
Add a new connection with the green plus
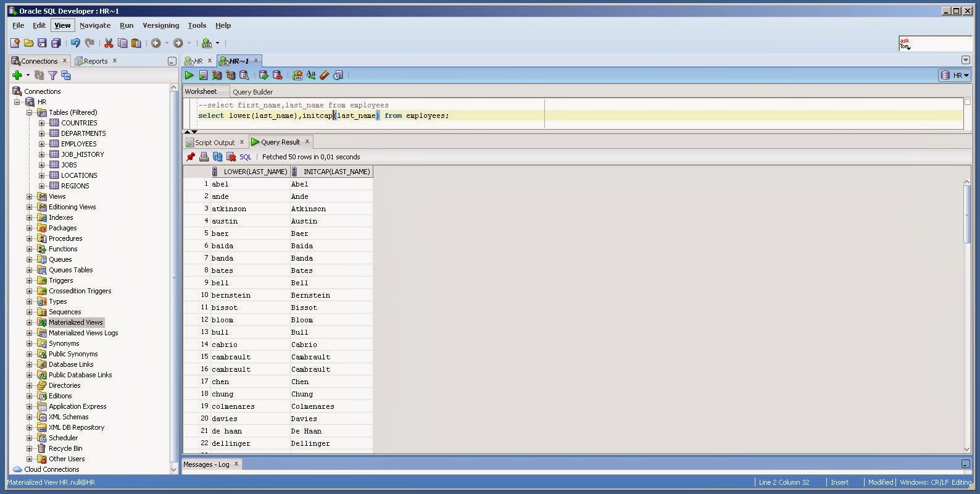click(17, 75)
